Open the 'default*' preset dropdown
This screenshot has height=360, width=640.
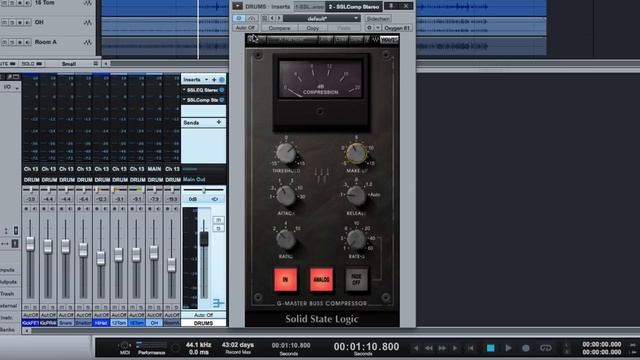[x=322, y=18]
